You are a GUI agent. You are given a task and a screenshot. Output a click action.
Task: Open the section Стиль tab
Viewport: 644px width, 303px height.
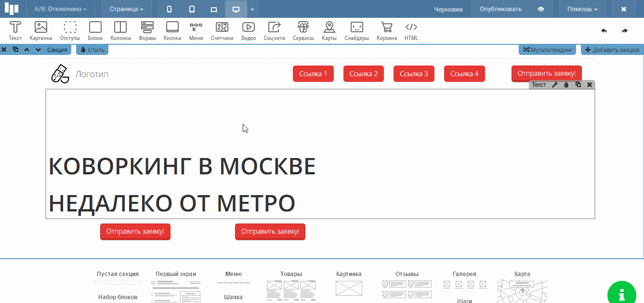[x=92, y=50]
